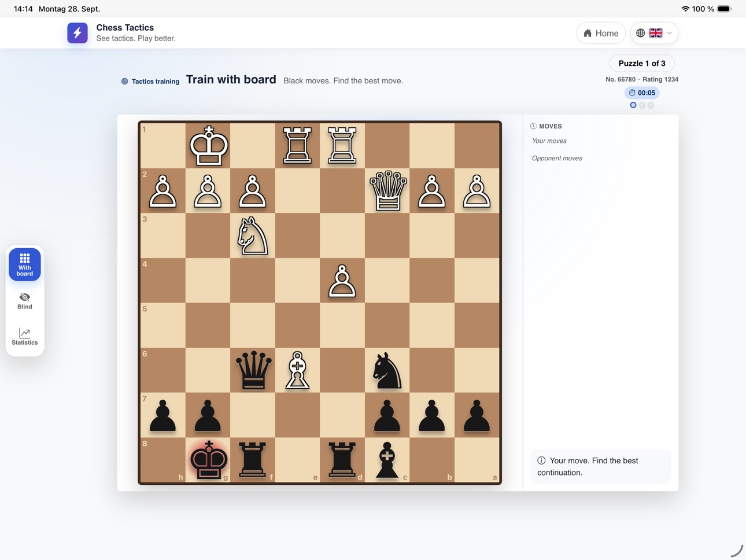Select the With board mode
The image size is (746, 560).
25,264
